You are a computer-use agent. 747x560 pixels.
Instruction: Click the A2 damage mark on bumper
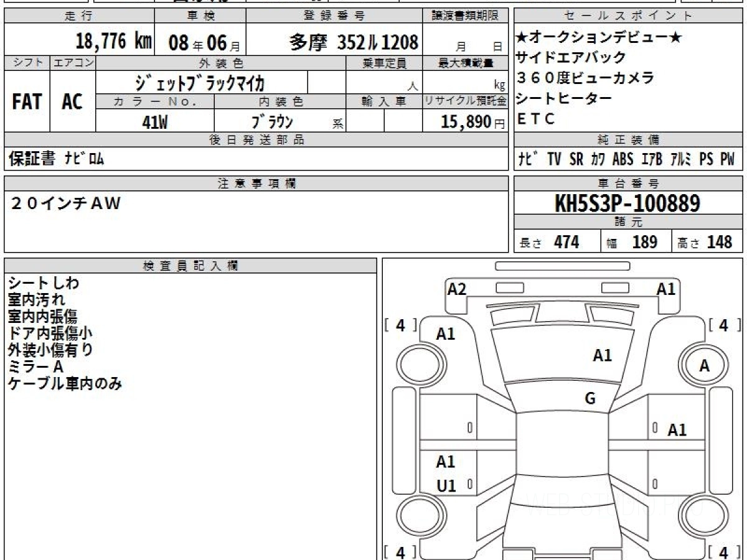(x=457, y=289)
